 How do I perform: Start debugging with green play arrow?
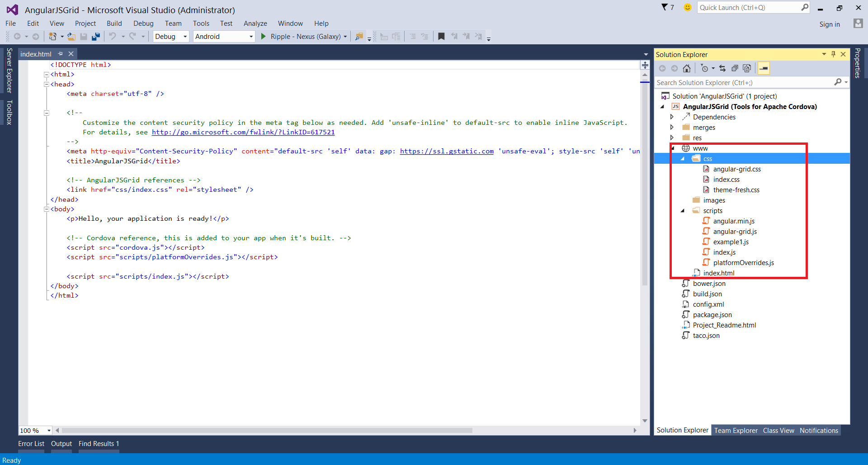[264, 37]
